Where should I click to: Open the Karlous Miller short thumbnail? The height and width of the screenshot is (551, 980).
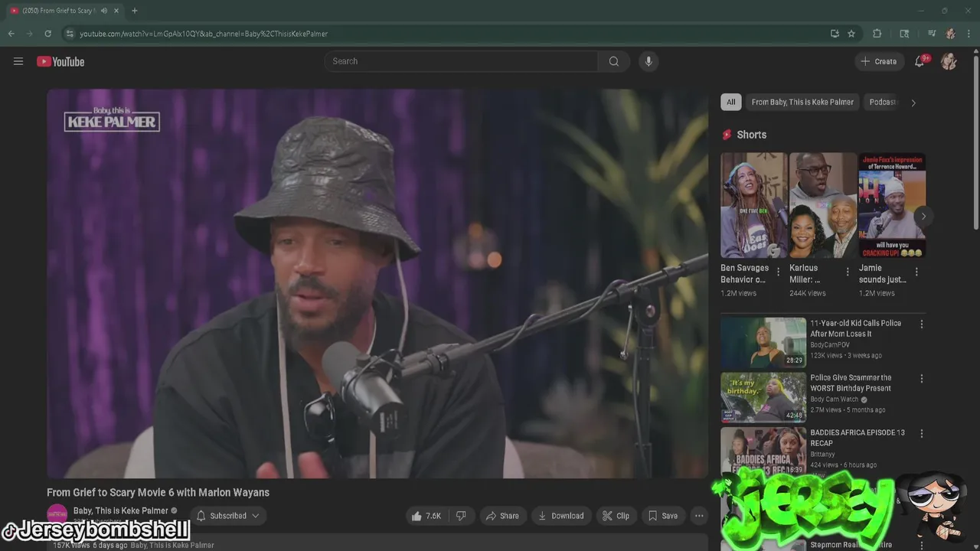coord(823,205)
